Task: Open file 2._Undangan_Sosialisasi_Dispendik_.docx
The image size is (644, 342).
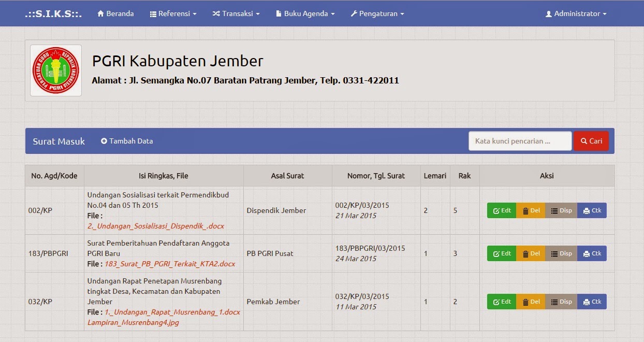Action: click(x=155, y=226)
